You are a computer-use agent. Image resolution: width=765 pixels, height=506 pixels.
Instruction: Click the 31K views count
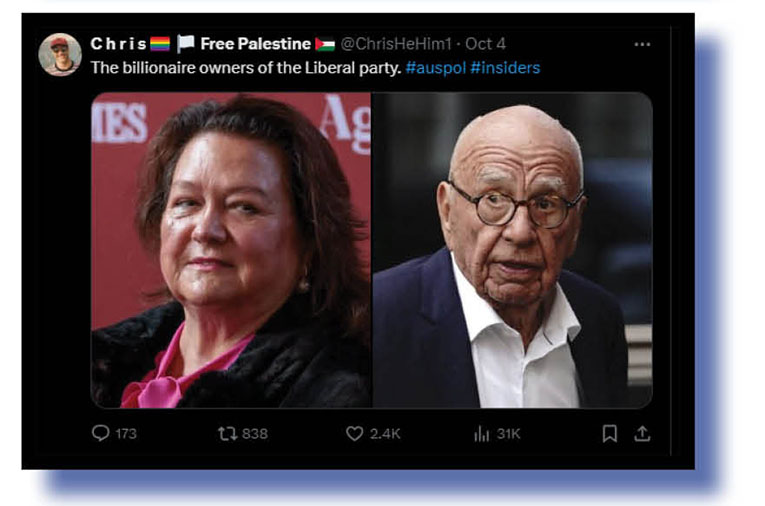[508, 434]
